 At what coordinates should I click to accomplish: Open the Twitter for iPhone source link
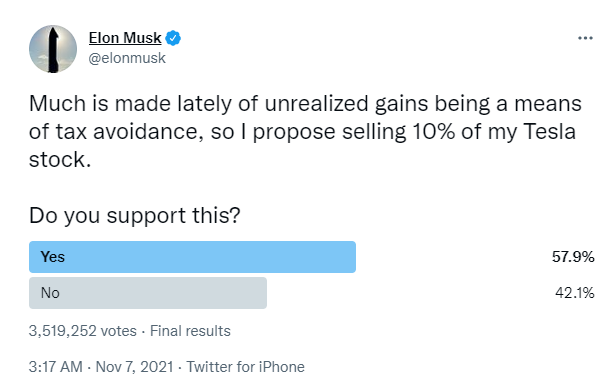[x=245, y=367]
